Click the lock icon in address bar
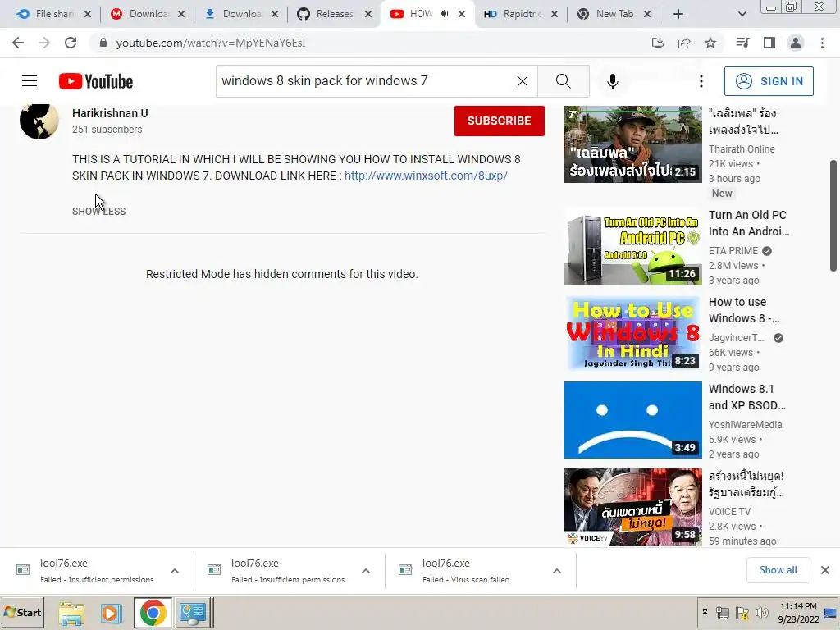Screen dimensions: 840x630 [x=103, y=43]
